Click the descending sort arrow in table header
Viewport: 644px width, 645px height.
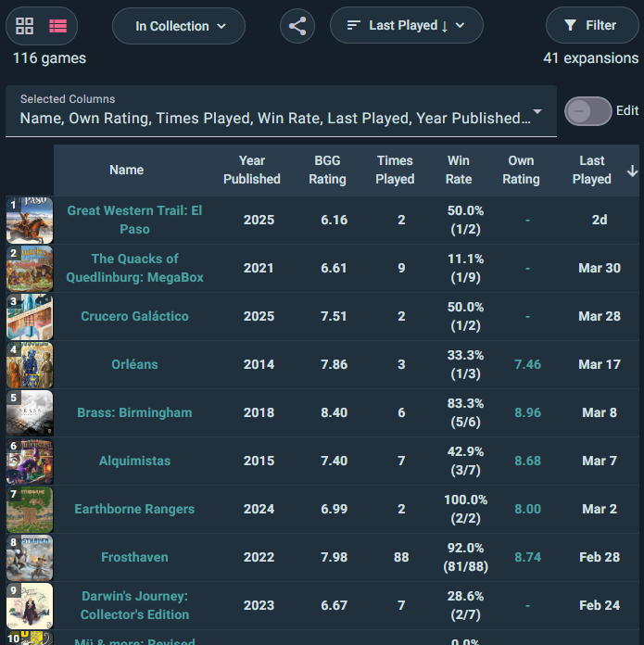632,171
